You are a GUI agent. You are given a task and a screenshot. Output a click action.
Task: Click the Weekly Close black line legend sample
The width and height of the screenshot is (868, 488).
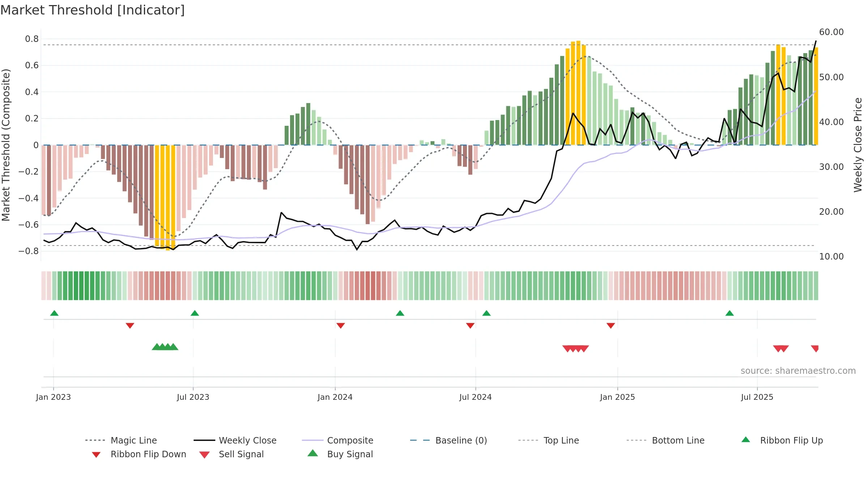click(204, 440)
